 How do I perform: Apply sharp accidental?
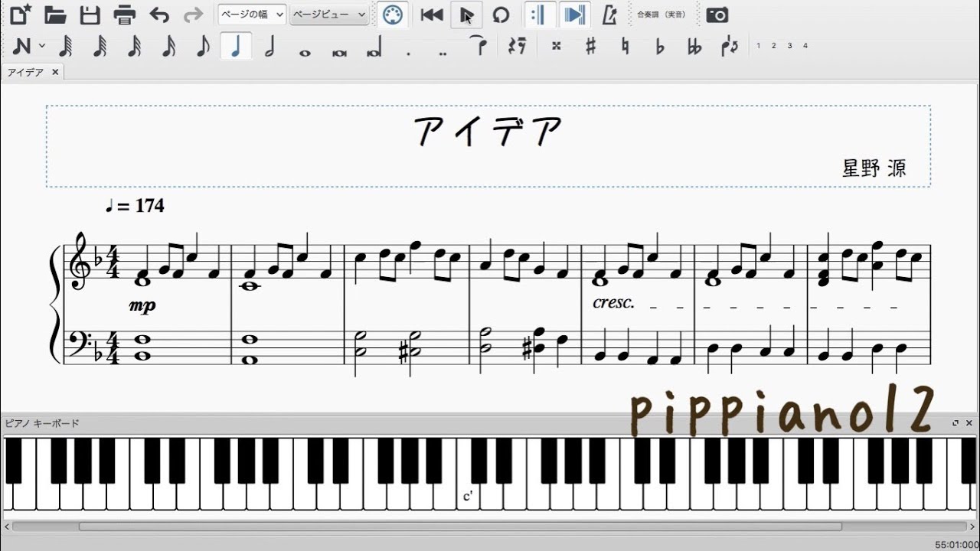tap(590, 46)
